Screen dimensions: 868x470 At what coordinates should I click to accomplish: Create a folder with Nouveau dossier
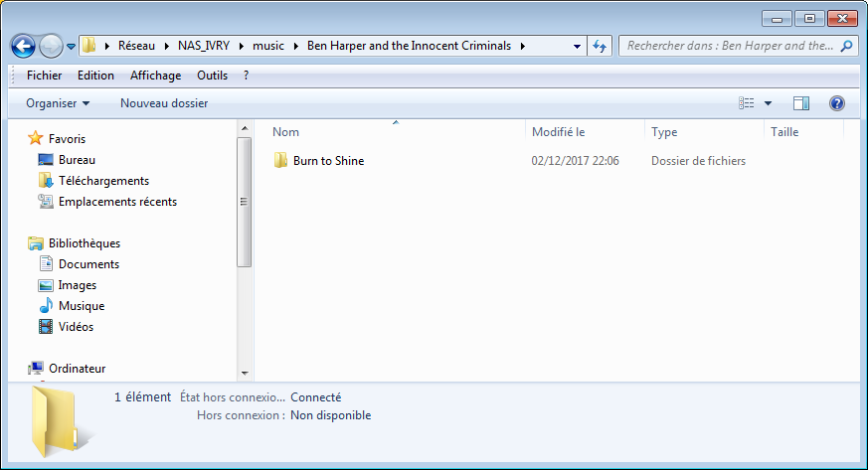(x=164, y=103)
